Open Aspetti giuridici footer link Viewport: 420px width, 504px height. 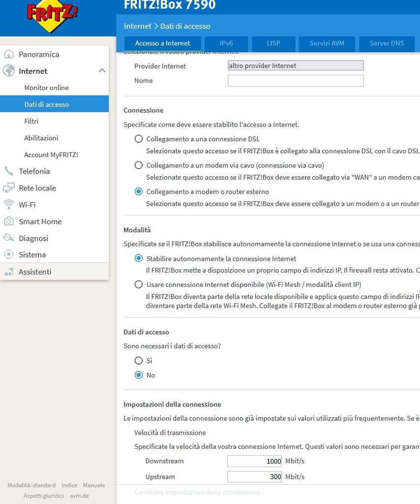44,496
